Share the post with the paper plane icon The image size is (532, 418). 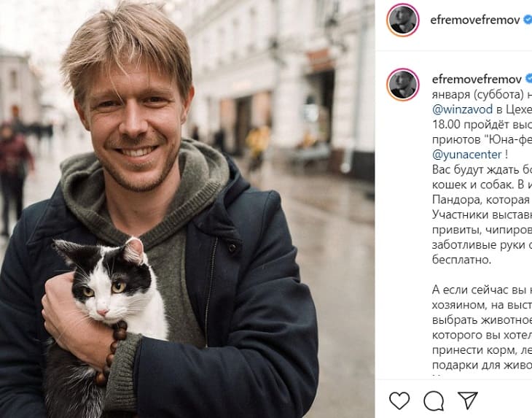(468, 400)
